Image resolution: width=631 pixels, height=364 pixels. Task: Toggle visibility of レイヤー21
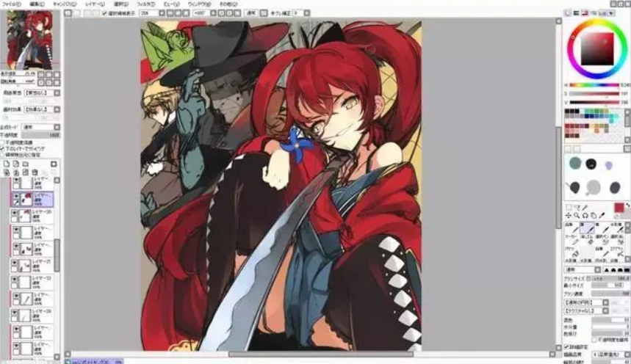[x=15, y=262]
